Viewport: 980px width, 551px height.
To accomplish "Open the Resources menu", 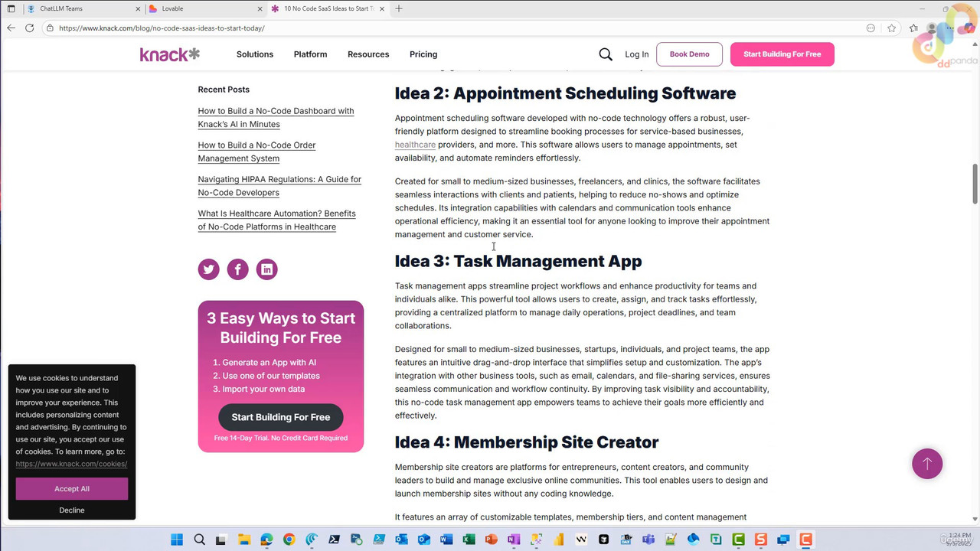I will pos(368,54).
